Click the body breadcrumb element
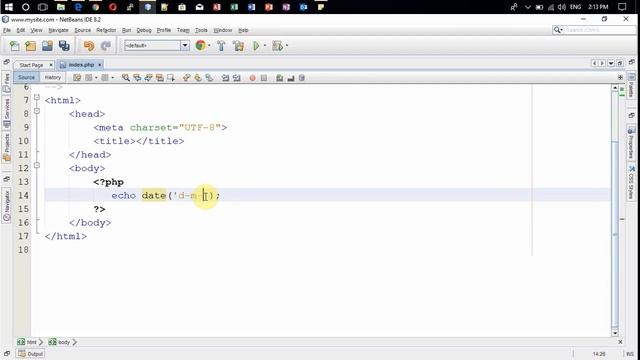The height and width of the screenshot is (360, 640). coord(60,342)
